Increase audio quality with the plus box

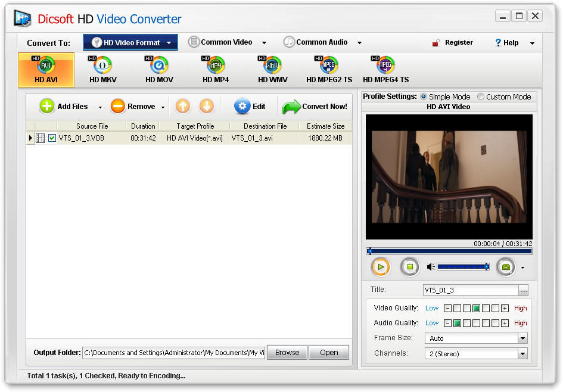click(x=505, y=323)
